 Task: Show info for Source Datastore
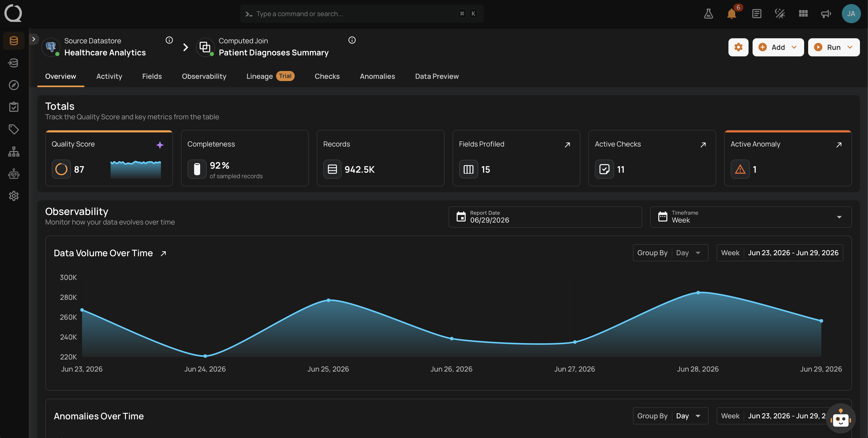coord(169,40)
